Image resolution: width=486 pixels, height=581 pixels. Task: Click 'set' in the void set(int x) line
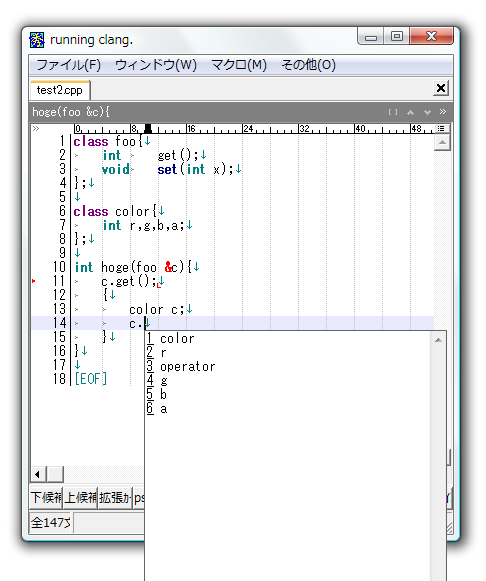point(167,170)
